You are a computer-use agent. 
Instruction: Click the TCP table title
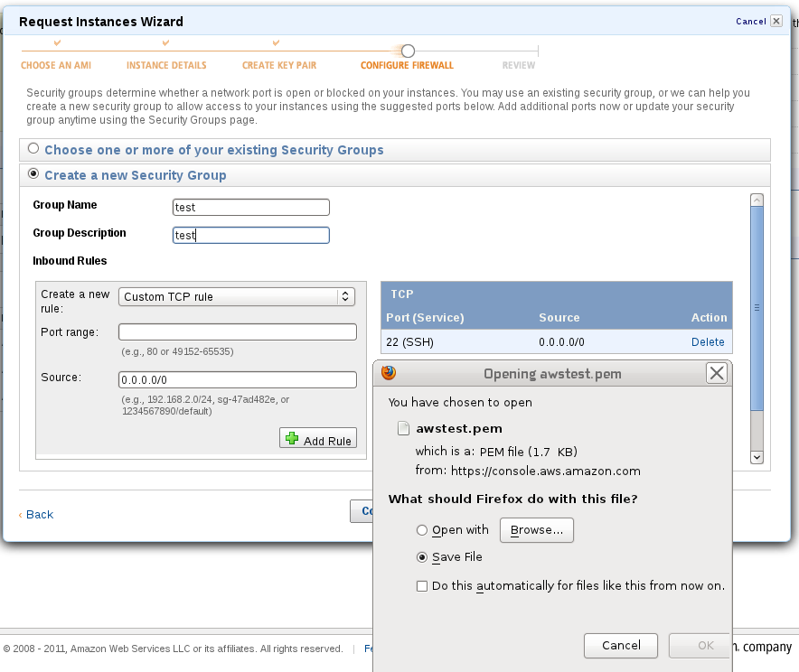point(402,294)
